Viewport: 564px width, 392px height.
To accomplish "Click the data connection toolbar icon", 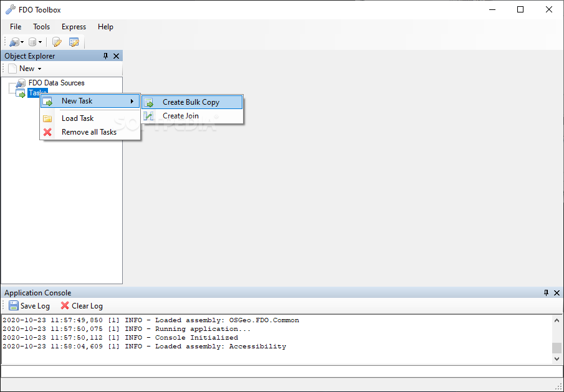I will tap(14, 42).
